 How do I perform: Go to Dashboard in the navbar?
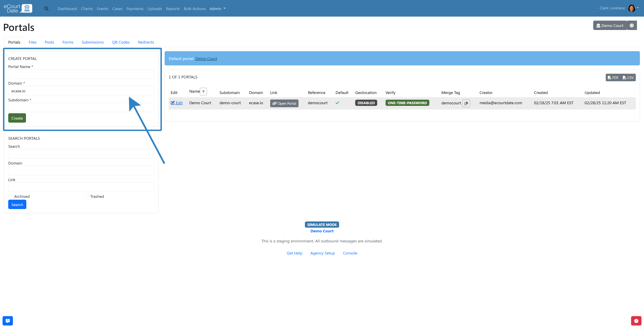pos(67,9)
